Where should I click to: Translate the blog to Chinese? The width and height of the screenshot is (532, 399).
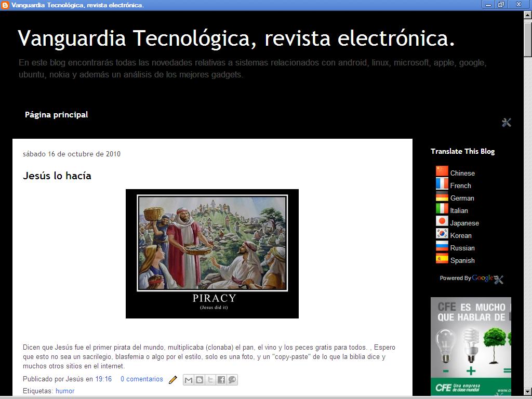462,173
